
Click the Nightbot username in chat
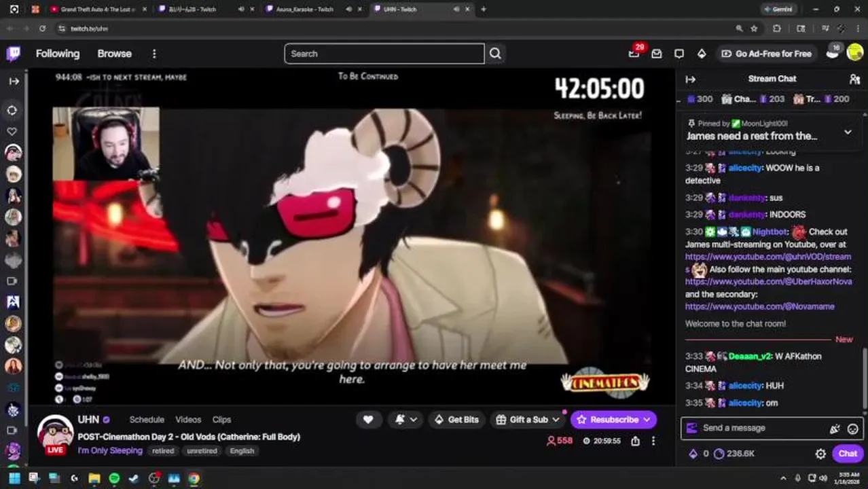point(770,232)
